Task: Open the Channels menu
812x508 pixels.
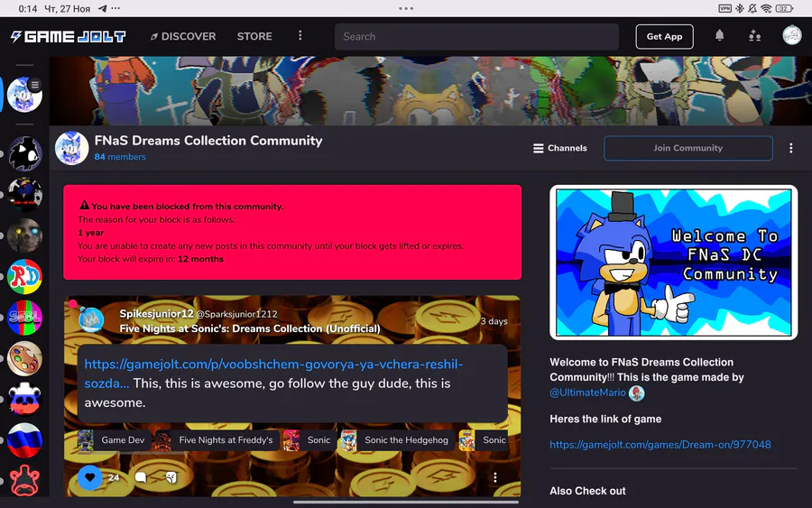Action: coord(559,148)
